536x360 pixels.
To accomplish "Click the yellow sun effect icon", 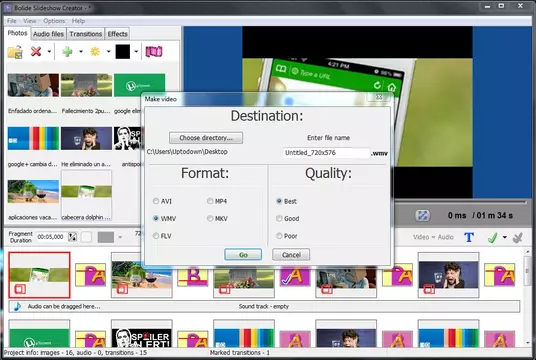I will 95,52.
